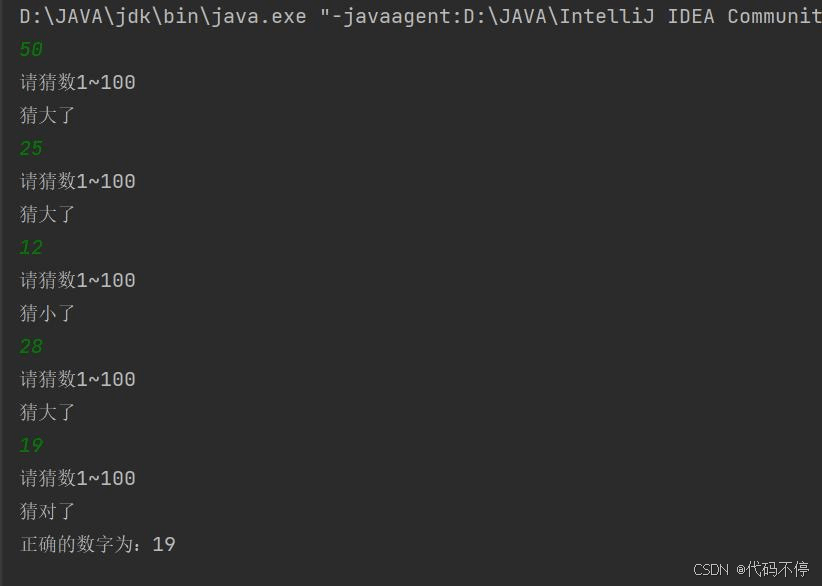Click the java.exe command path text
This screenshot has width=822, height=586.
[165, 17]
